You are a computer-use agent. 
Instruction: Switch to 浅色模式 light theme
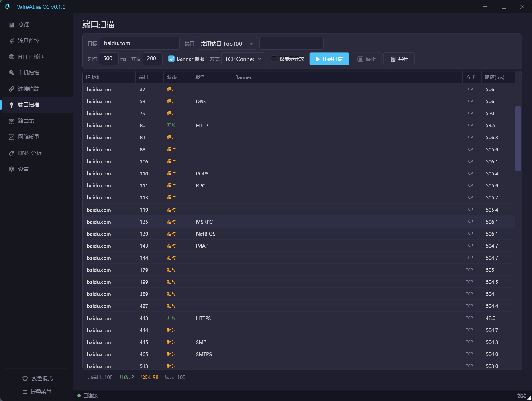click(37, 378)
